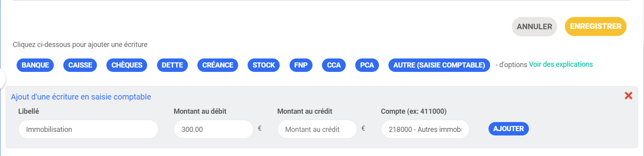Close the saisie comptable panel with red X
The width and height of the screenshot is (644, 156).
pos(628,96)
